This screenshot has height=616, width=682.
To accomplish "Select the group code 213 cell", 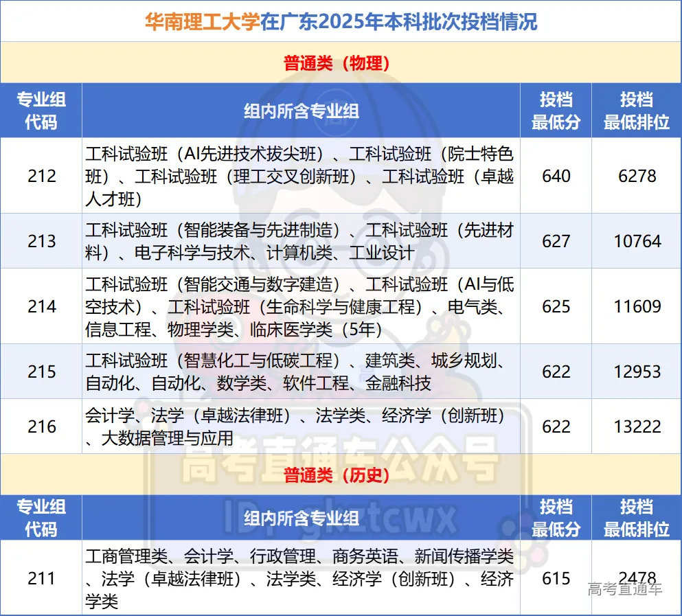I will click(42, 241).
